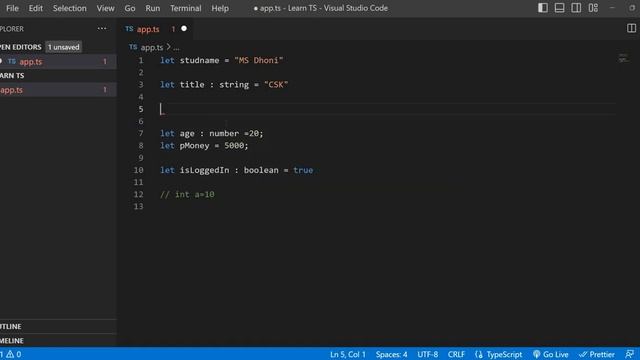Click variable pMoney
This screenshot has height=360, width=640.
click(194, 146)
